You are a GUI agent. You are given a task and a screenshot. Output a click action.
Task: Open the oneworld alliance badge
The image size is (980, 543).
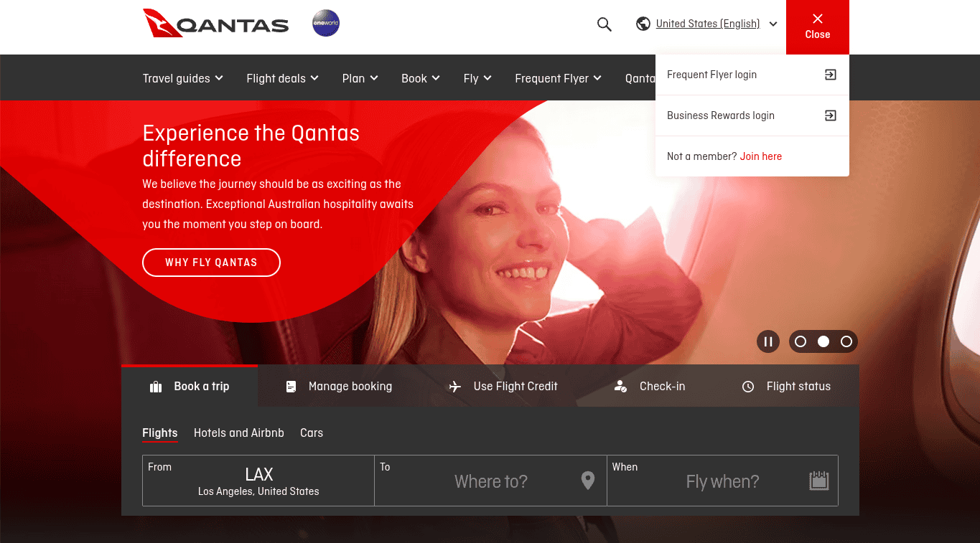pos(326,24)
